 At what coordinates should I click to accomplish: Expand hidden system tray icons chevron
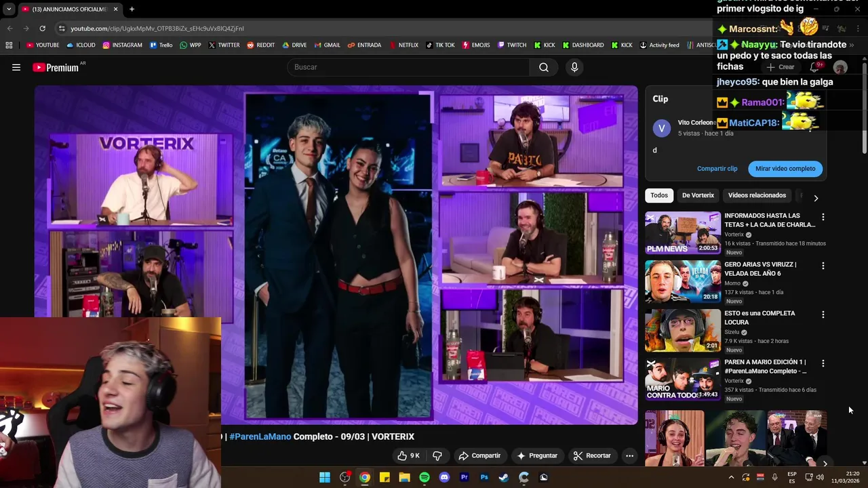[731, 477]
